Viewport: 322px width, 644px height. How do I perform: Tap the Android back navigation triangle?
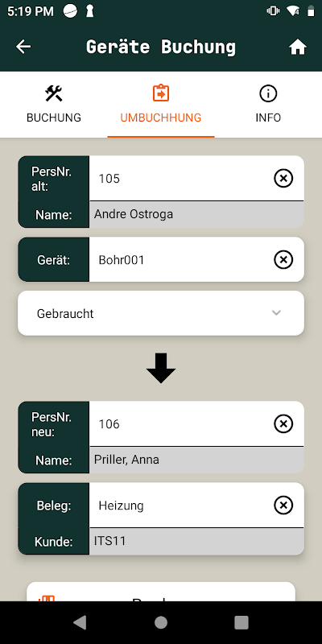pos(80,622)
